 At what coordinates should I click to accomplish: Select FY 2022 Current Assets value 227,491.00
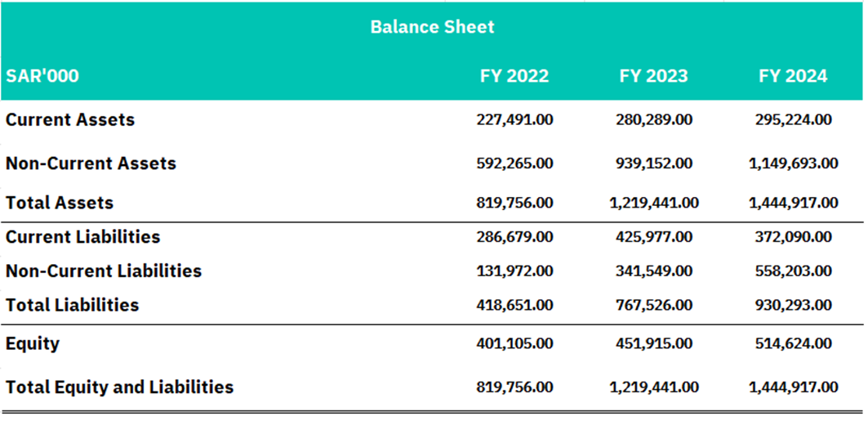(x=514, y=119)
